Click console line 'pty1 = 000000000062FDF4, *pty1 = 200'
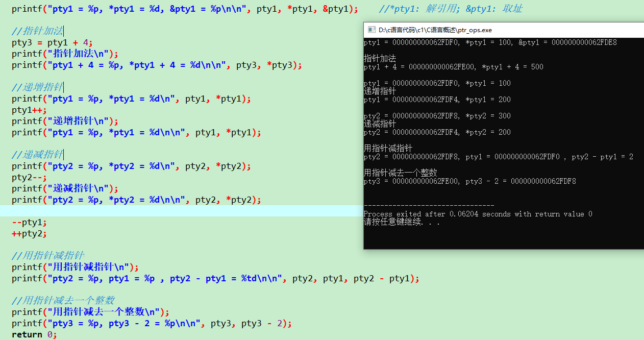This screenshot has height=340, width=644. 437,100
